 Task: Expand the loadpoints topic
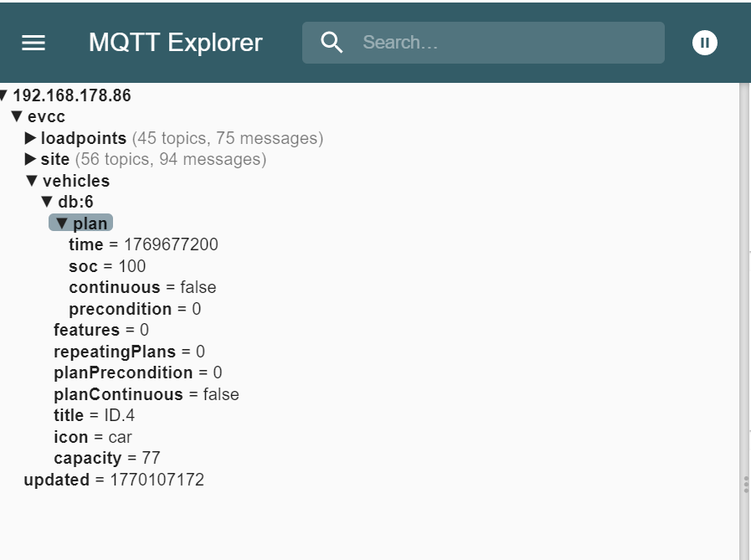point(31,138)
